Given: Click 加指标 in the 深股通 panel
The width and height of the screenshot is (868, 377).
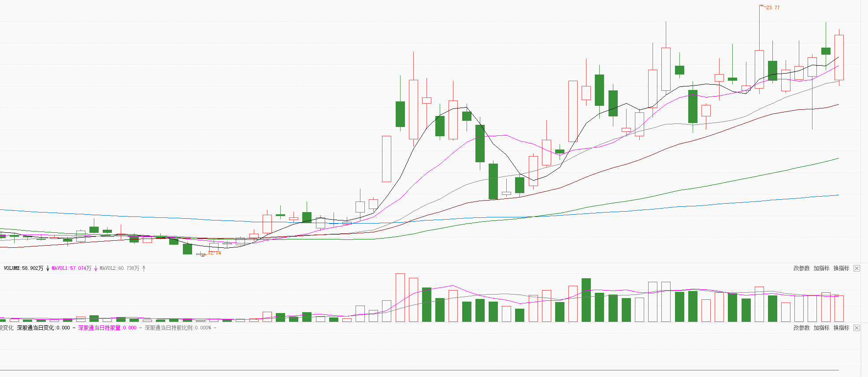Looking at the screenshot, I should pos(821,328).
